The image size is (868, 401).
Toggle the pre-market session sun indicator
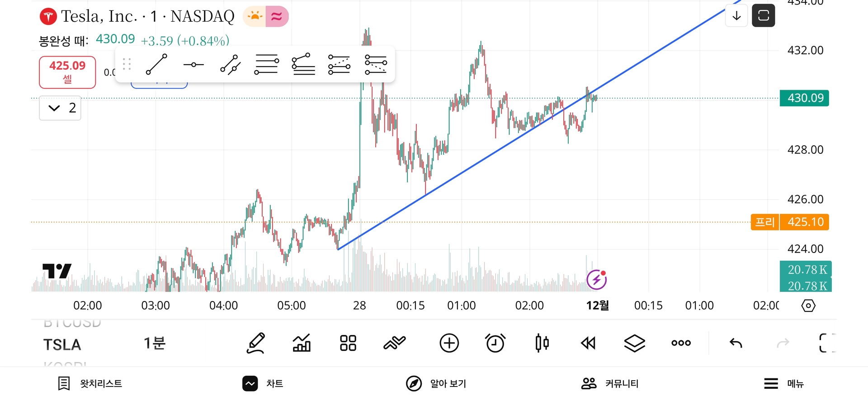(x=255, y=17)
